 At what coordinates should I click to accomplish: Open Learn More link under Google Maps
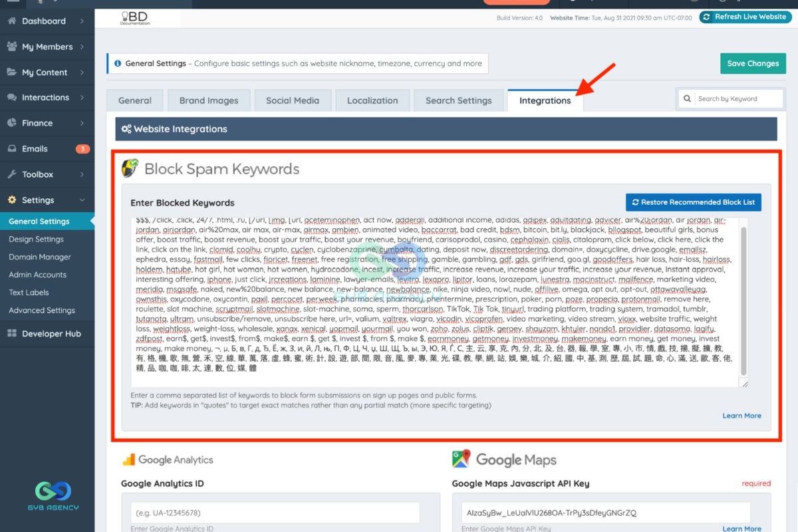click(742, 529)
